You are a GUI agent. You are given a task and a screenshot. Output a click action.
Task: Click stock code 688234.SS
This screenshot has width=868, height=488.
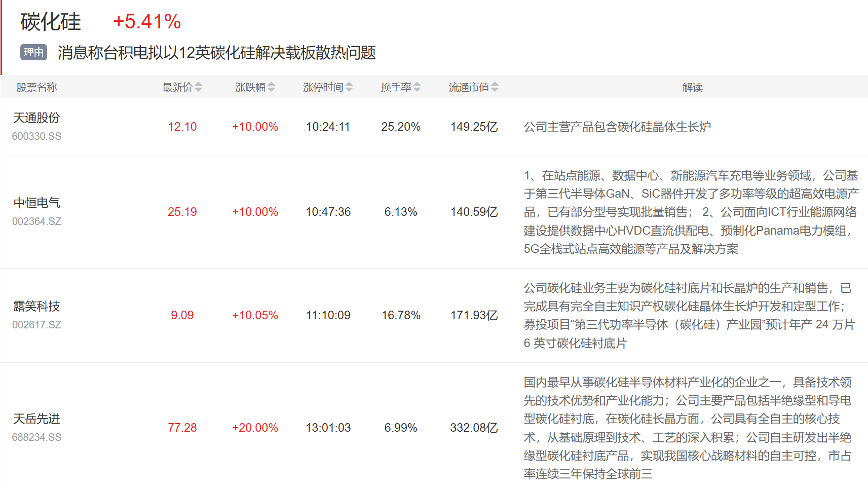(36, 437)
